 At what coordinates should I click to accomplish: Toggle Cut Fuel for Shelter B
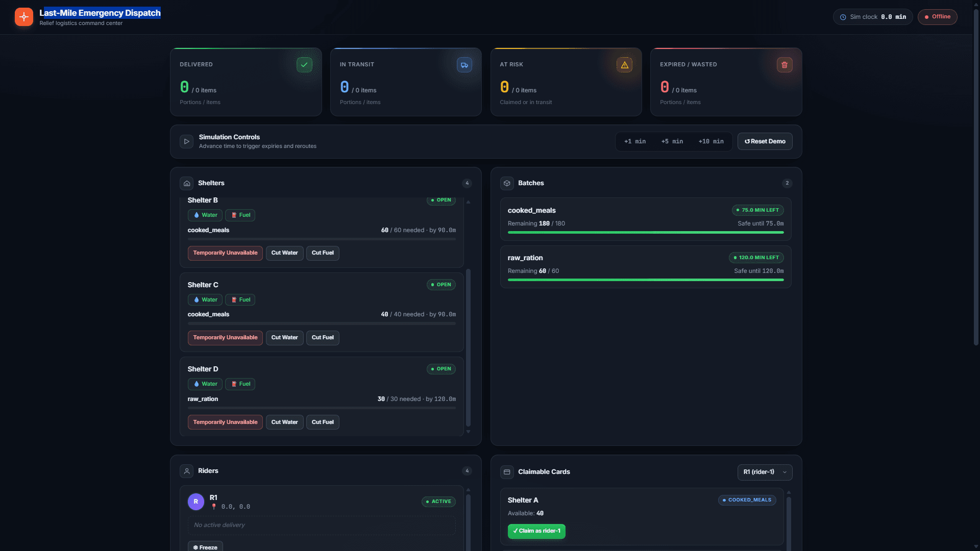323,253
